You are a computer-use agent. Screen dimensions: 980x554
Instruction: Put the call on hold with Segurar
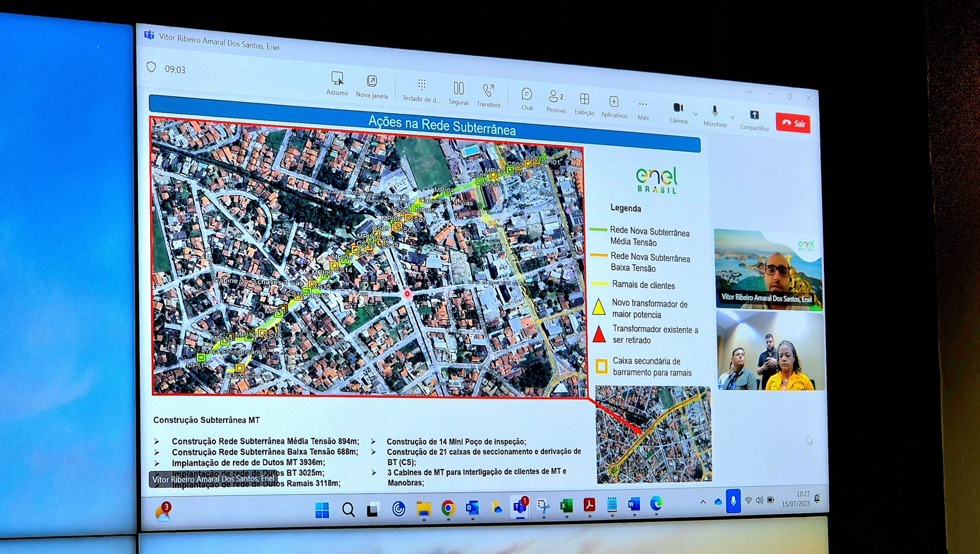pos(459,89)
